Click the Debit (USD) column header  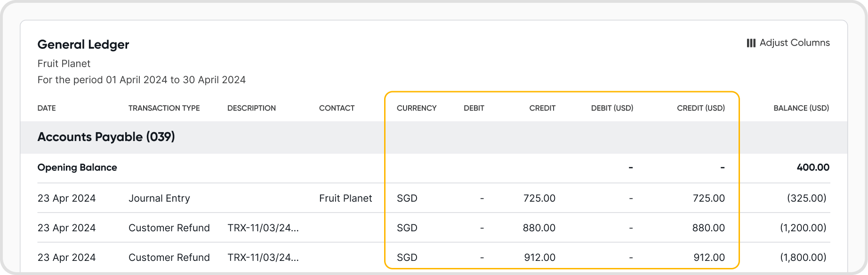click(612, 108)
